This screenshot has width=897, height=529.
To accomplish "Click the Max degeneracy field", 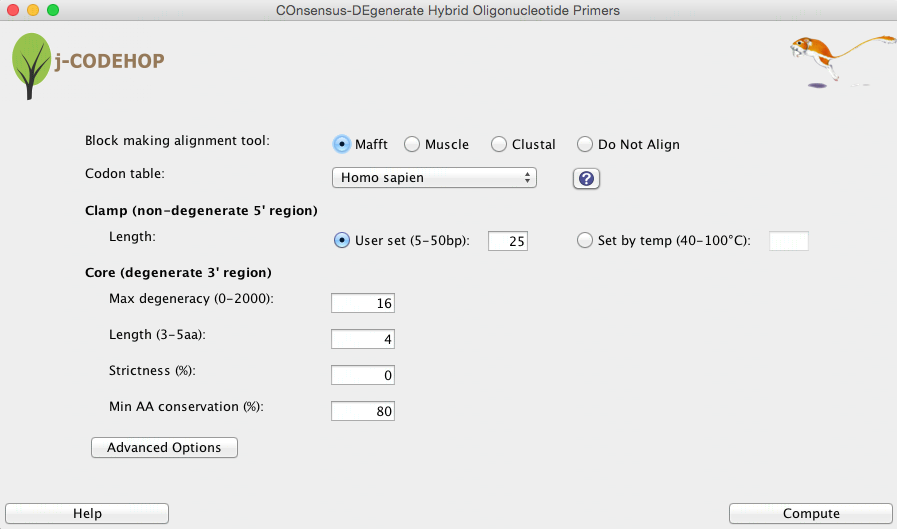I will 363,303.
